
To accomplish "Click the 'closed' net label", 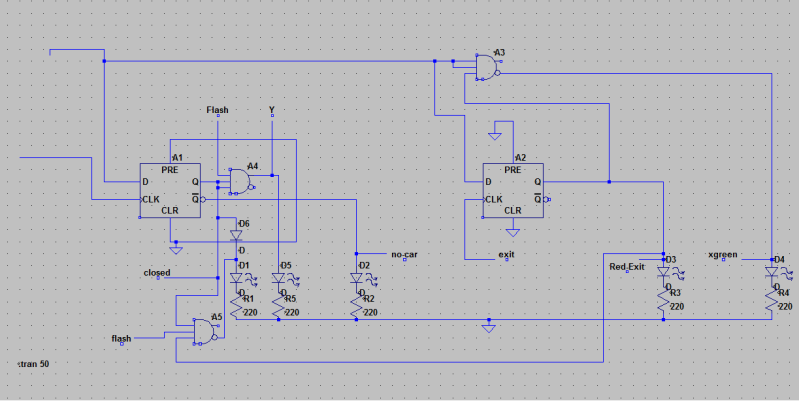I will pos(157,273).
